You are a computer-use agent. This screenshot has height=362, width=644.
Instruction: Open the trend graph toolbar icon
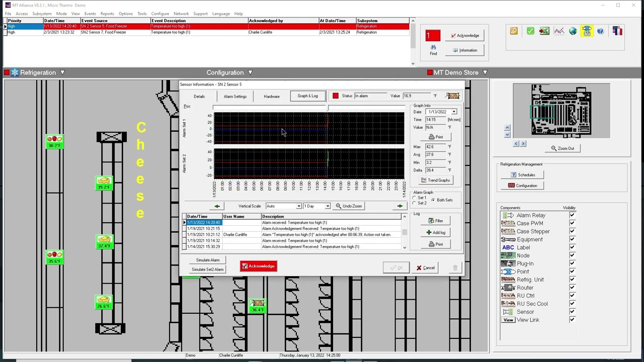tap(559, 31)
